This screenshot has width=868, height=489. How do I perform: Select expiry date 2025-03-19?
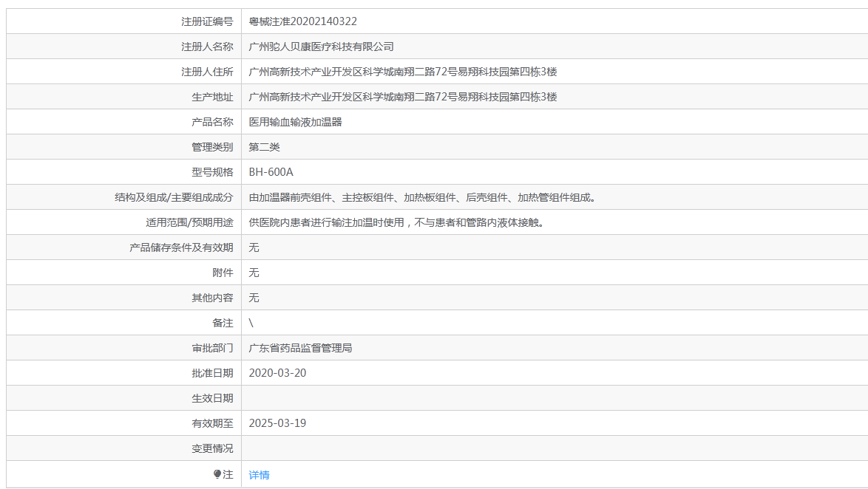pos(277,423)
